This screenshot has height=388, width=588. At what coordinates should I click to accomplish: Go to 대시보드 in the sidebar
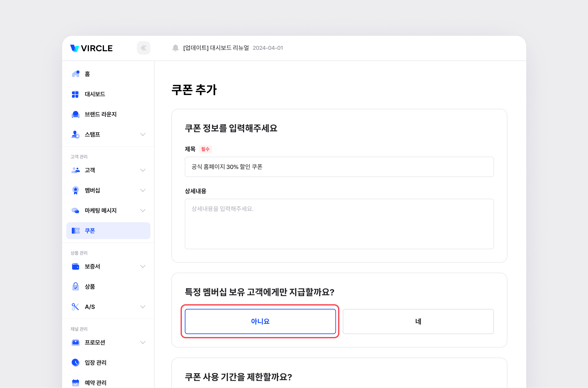[108, 94]
